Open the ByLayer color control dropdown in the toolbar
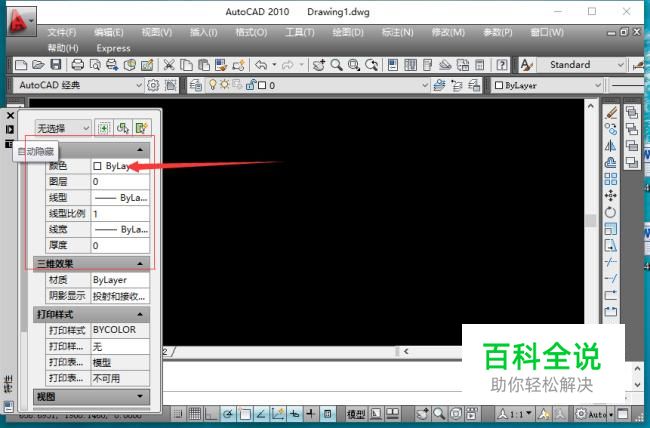 (x=547, y=85)
